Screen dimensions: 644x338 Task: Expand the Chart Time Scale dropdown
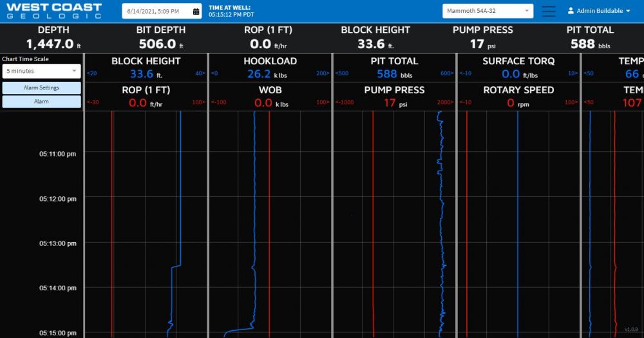point(41,71)
